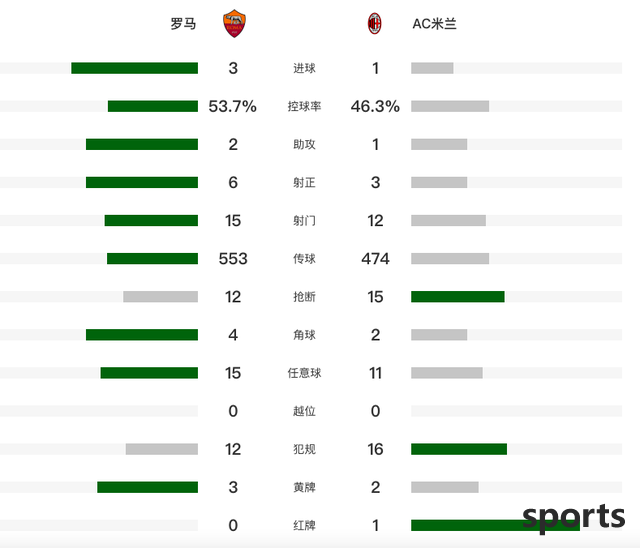Screen dimensions: 640x548
Task: Click Roma's green 角球 bar
Action: tap(142, 335)
